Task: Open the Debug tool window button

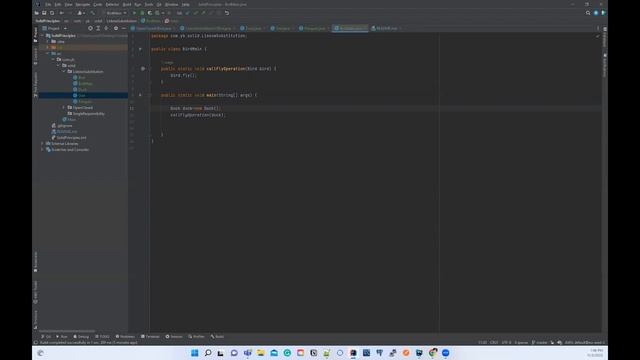Action: [x=81, y=337]
